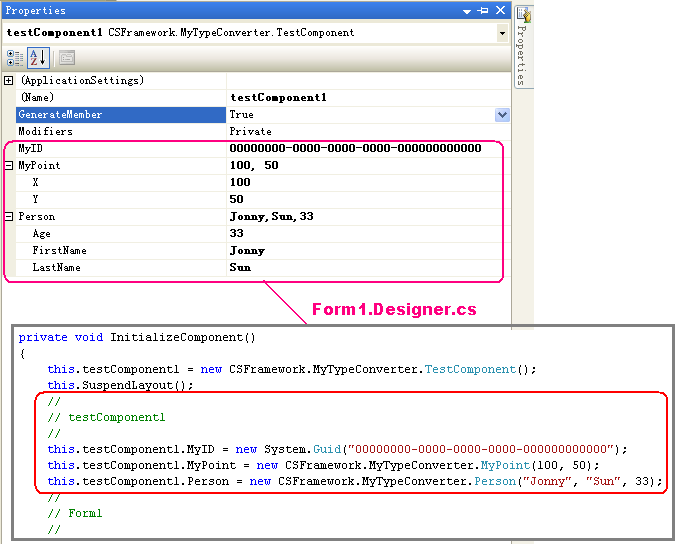Click the TestComponent type in code
This screenshot has height=544, width=678.
coord(470,369)
